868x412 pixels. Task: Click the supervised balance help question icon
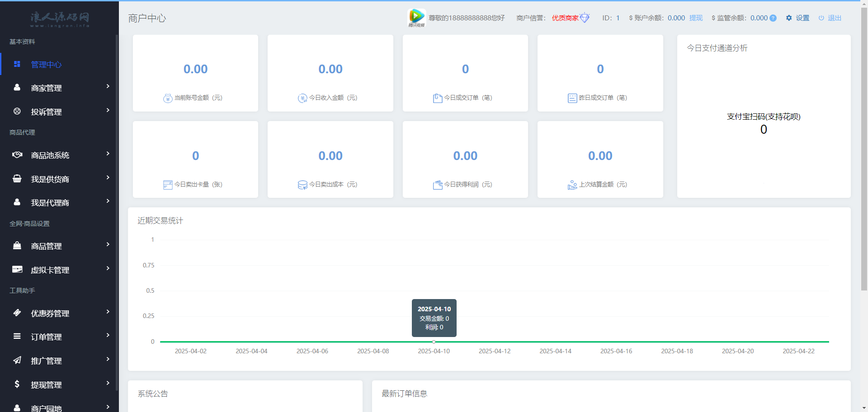tap(773, 18)
